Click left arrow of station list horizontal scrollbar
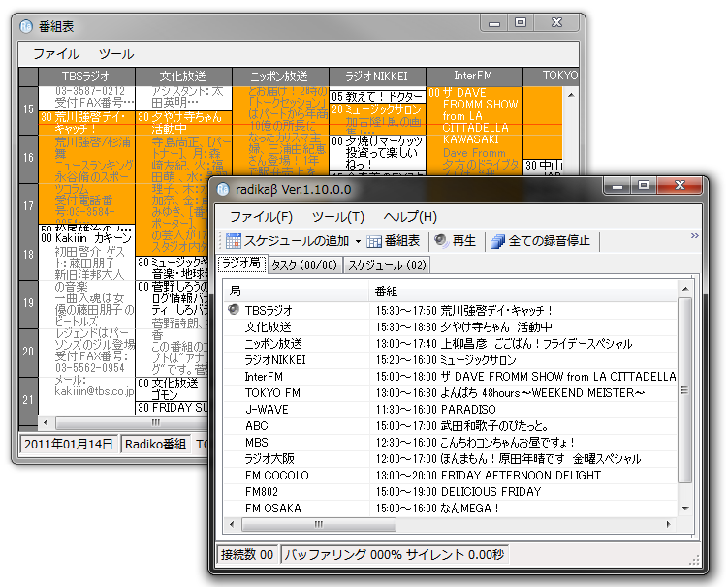Image resolution: width=728 pixels, height=587 pixels. click(x=232, y=524)
